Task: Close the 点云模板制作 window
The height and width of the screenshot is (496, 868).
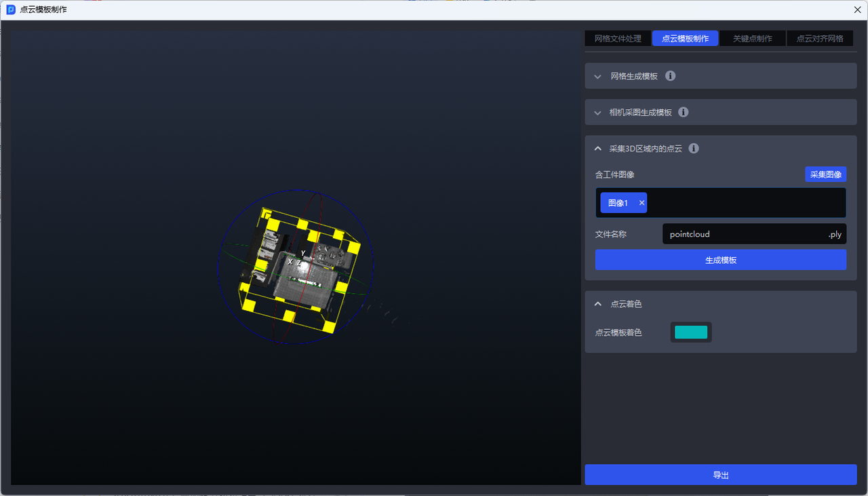Action: point(857,9)
